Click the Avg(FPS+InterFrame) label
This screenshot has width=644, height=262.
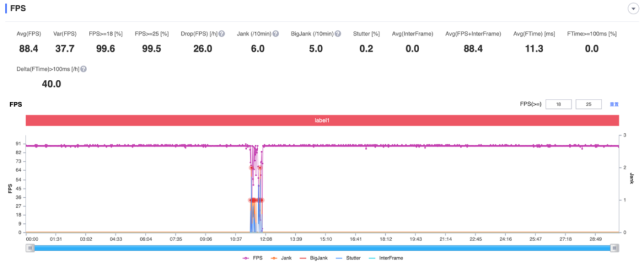pyautogui.click(x=473, y=34)
